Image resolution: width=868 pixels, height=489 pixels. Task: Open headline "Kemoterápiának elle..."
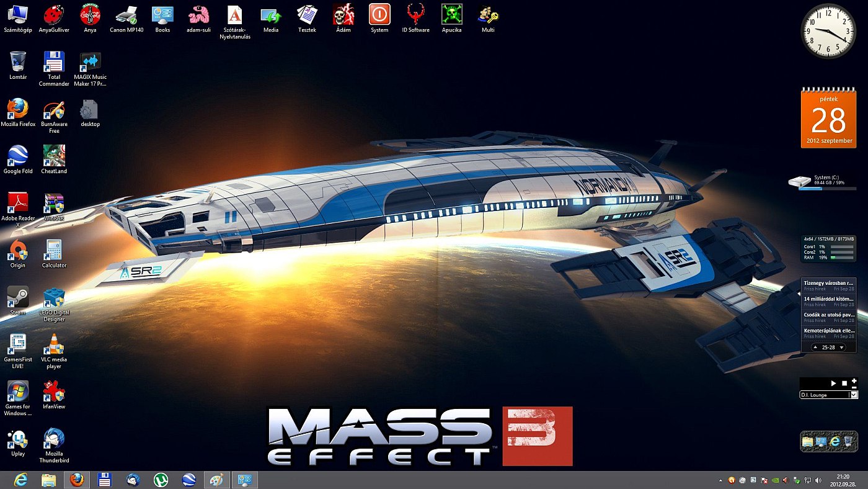click(x=829, y=334)
